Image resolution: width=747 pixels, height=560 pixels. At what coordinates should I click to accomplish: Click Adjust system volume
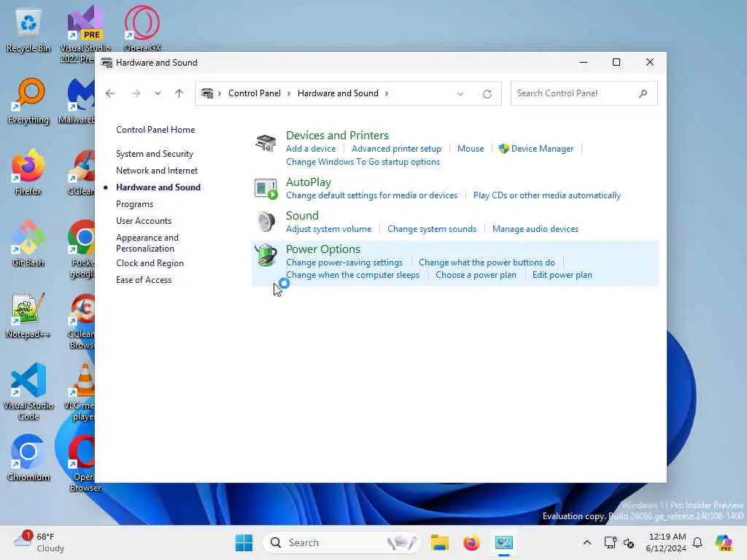point(329,228)
